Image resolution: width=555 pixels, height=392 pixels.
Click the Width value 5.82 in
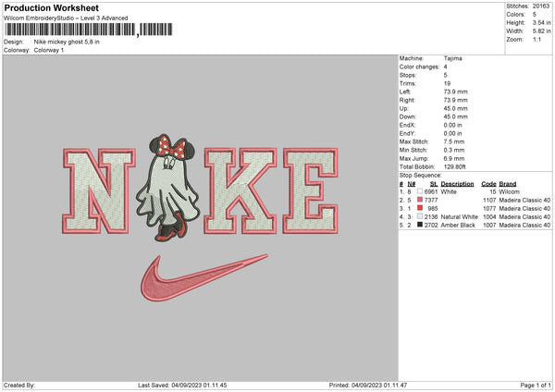pos(541,31)
